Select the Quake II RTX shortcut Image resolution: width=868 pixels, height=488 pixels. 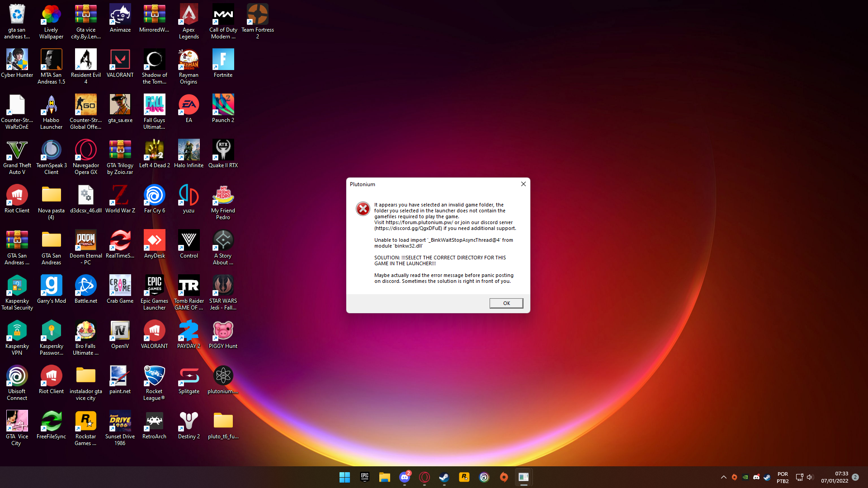(223, 154)
